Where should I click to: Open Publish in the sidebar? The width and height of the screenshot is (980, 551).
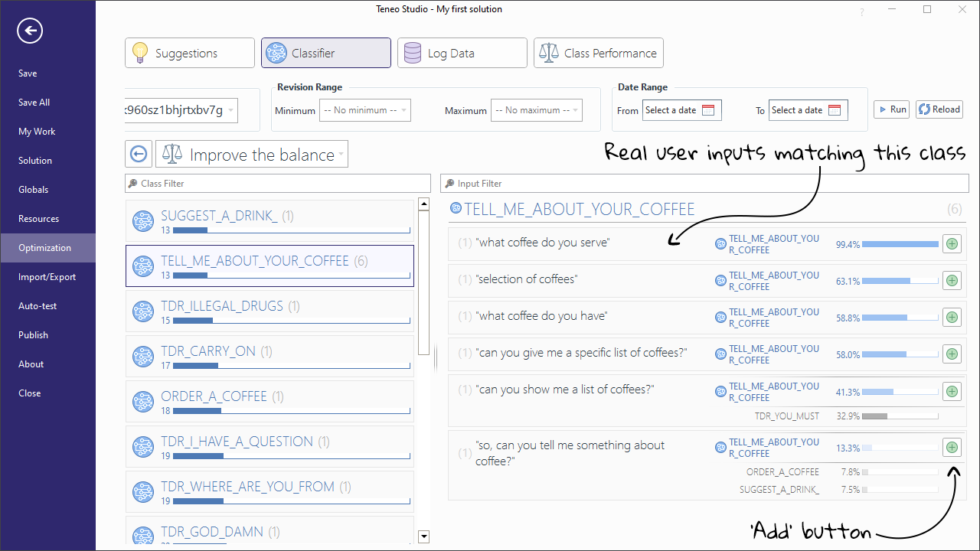(x=47, y=335)
